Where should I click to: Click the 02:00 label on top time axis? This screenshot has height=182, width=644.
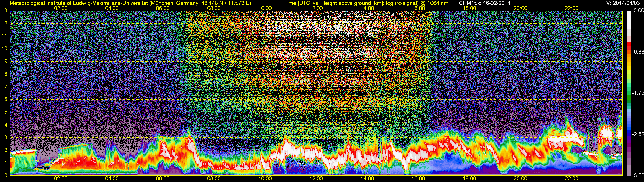pos(61,8)
